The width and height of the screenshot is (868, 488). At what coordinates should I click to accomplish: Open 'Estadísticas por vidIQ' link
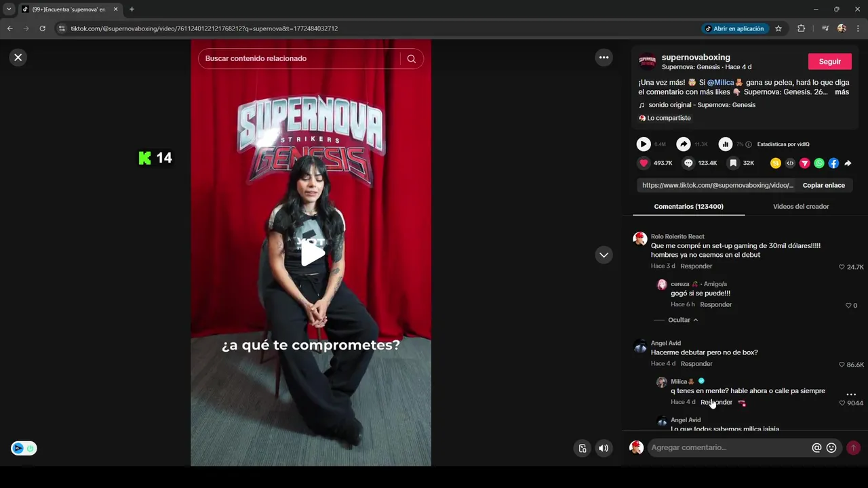pos(783,144)
